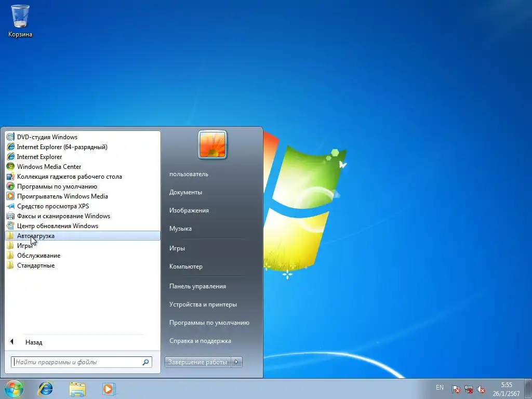Click the muted volume tray icon

481,389
